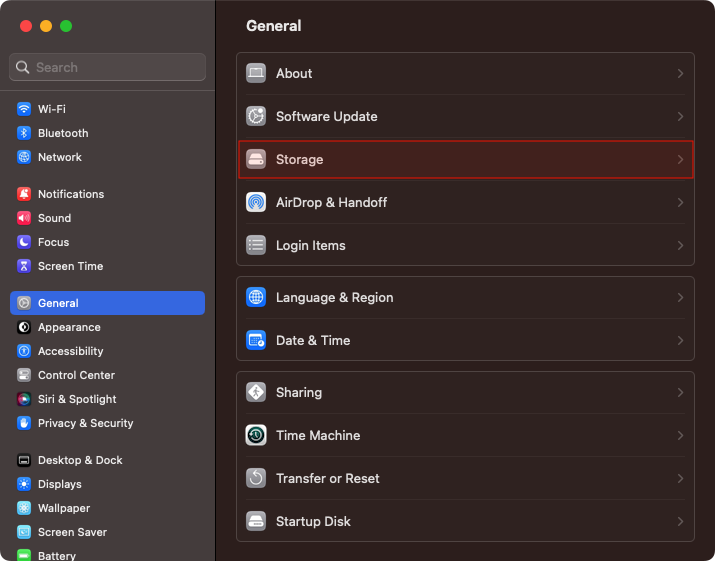
Task: Click the Login Items list icon
Action: coord(256,245)
